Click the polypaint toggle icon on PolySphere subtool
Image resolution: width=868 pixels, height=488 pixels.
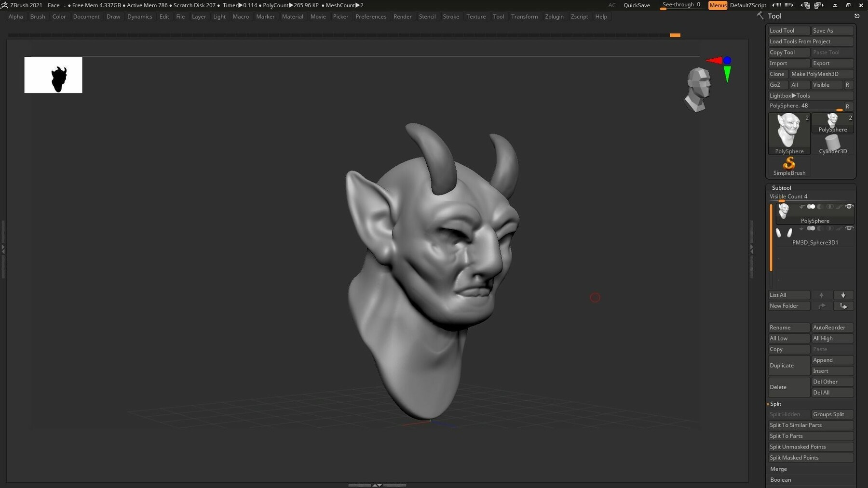[811, 207]
